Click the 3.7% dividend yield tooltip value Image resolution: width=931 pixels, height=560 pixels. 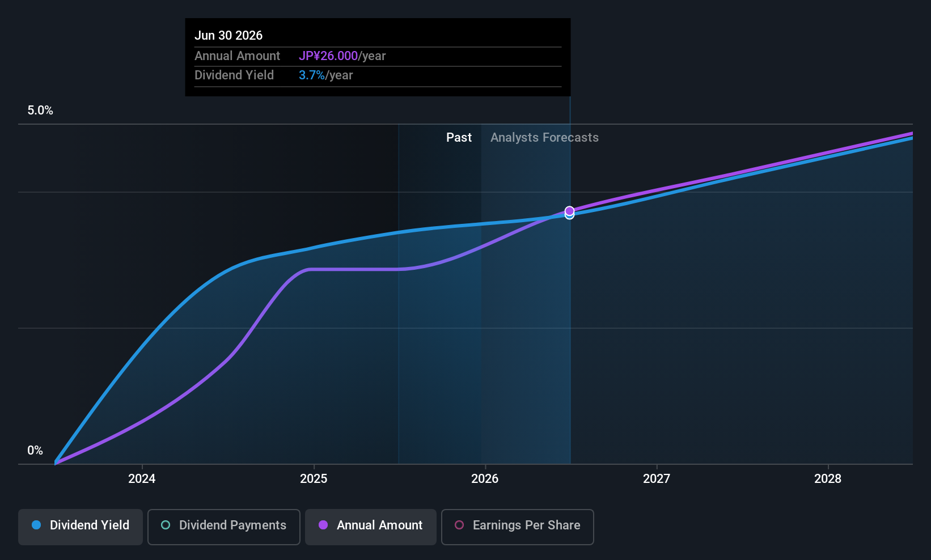[x=312, y=75]
